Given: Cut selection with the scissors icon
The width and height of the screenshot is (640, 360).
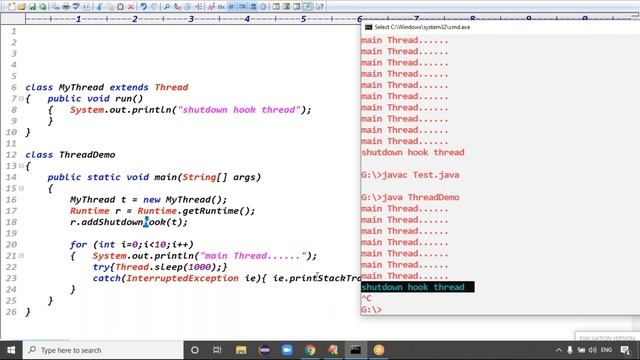Looking at the screenshot, I should [x=100, y=7].
